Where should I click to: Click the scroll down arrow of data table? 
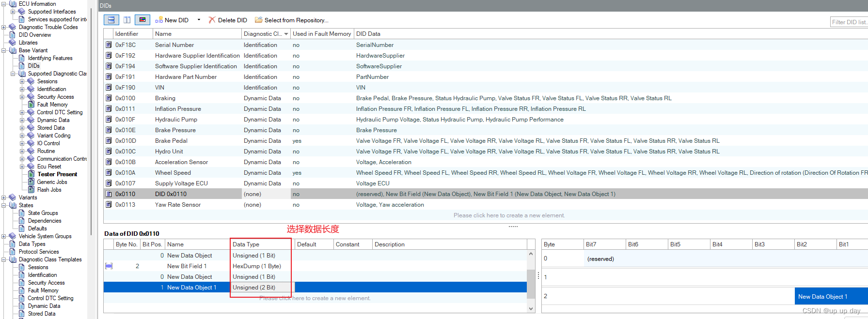(x=531, y=308)
